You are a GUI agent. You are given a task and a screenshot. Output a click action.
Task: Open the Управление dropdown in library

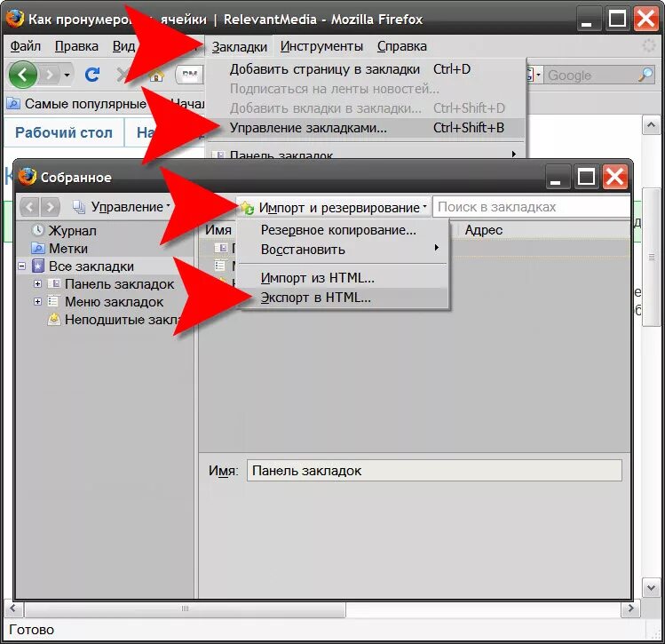[123, 207]
